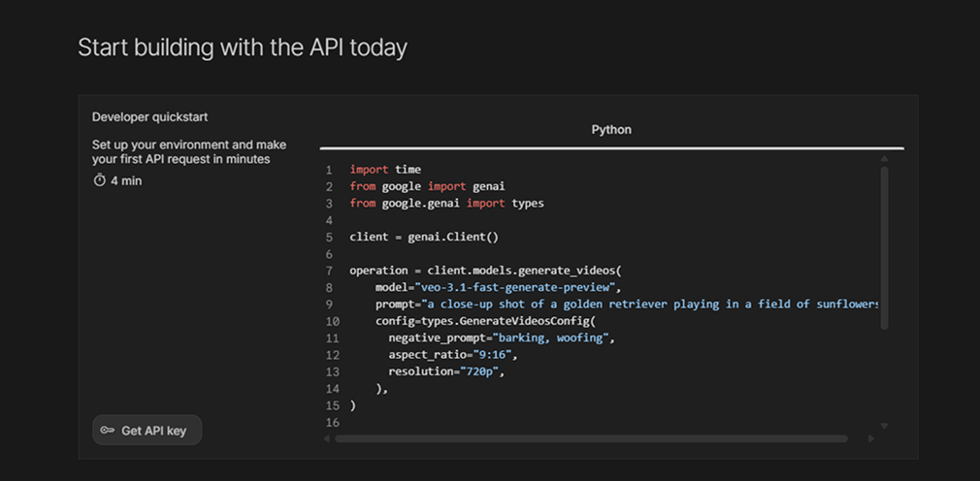The image size is (980, 481).
Task: Click the Developer quickstart heading
Action: click(150, 116)
